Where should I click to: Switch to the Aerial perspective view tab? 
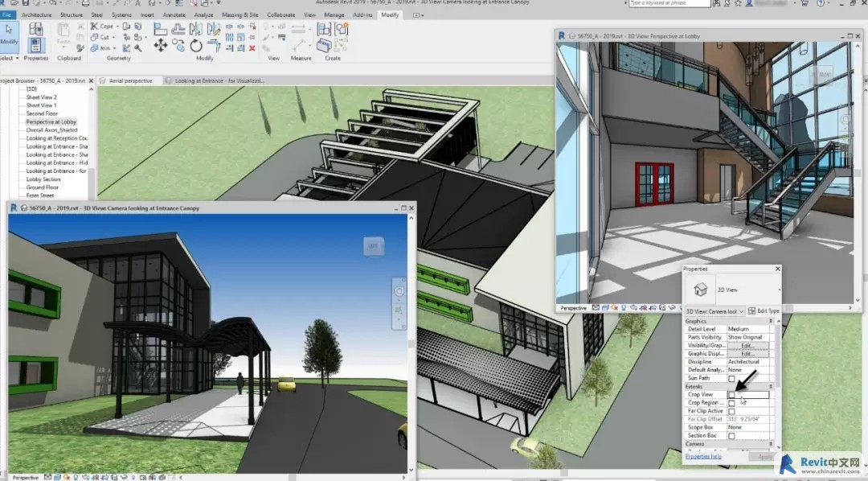[x=130, y=81]
